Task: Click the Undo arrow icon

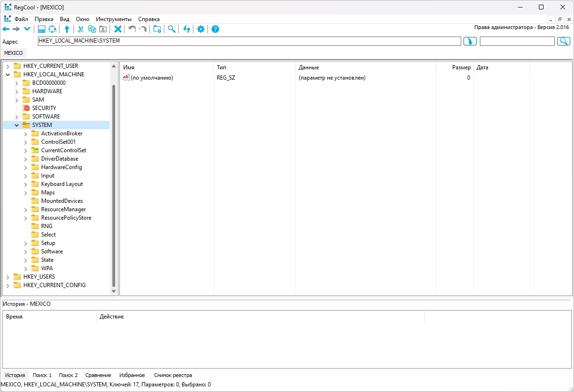Action: tap(132, 29)
